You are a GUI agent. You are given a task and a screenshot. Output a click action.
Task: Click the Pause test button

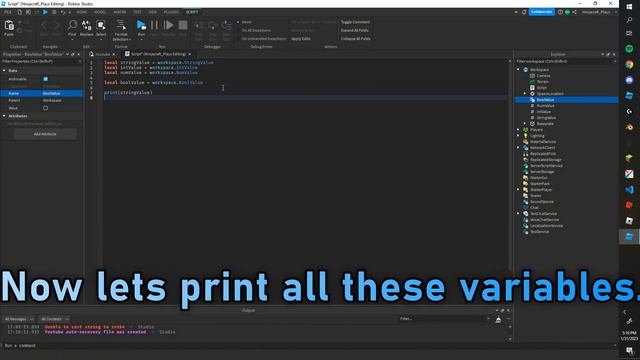coord(154,25)
